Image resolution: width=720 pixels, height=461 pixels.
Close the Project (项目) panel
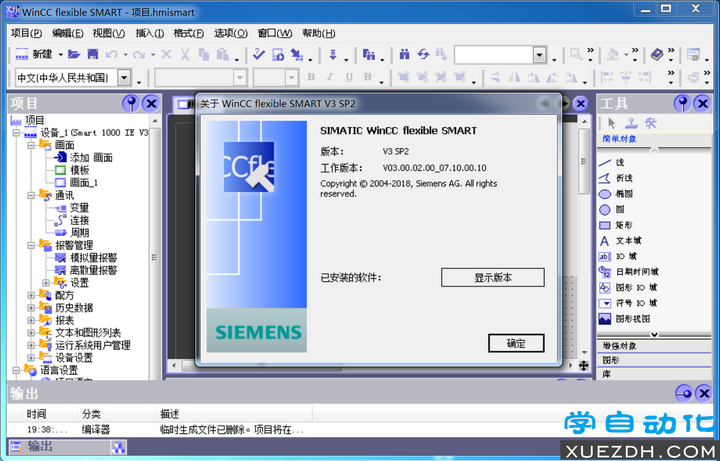click(x=150, y=103)
